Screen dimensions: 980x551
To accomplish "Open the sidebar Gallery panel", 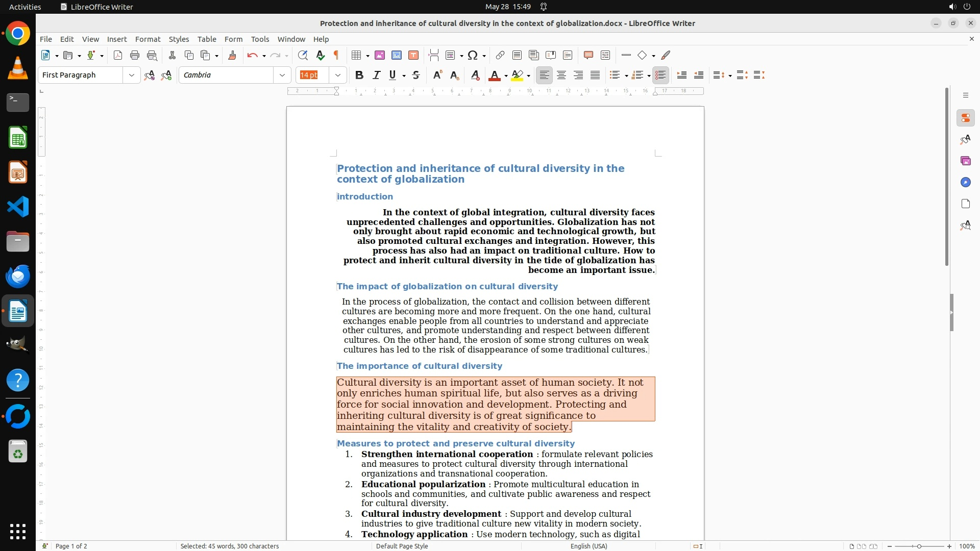I will tap(965, 161).
